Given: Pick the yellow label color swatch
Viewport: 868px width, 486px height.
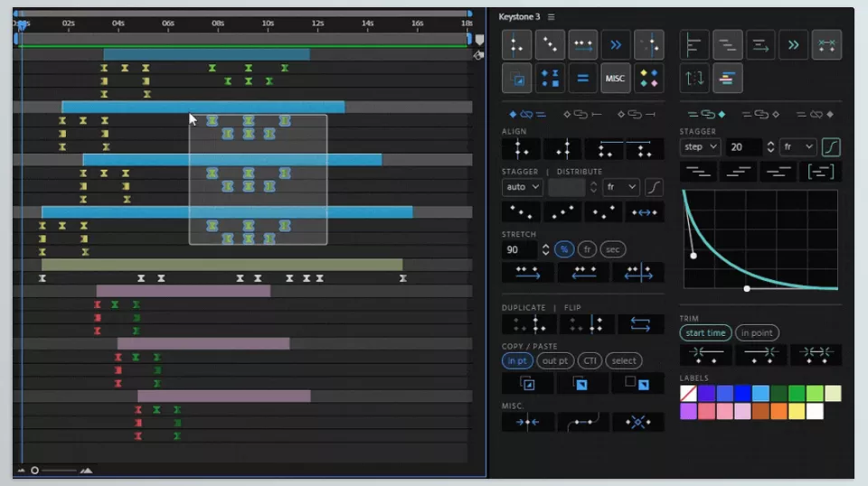Looking at the screenshot, I should 796,411.
